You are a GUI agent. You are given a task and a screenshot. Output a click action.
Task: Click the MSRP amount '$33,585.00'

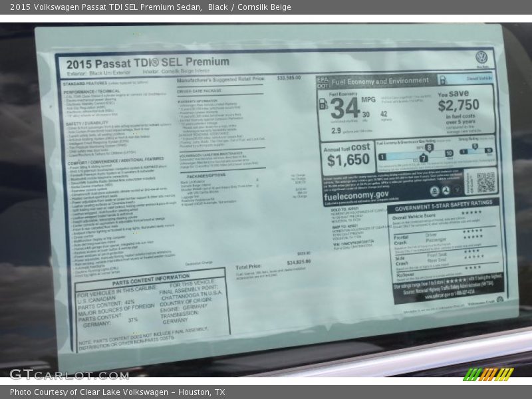pyautogui.click(x=289, y=78)
